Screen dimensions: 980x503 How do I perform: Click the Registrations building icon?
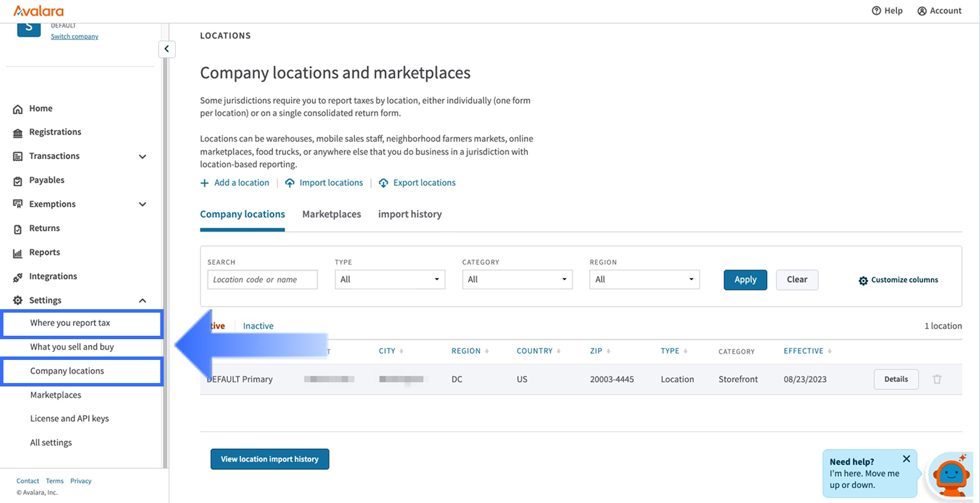(18, 133)
